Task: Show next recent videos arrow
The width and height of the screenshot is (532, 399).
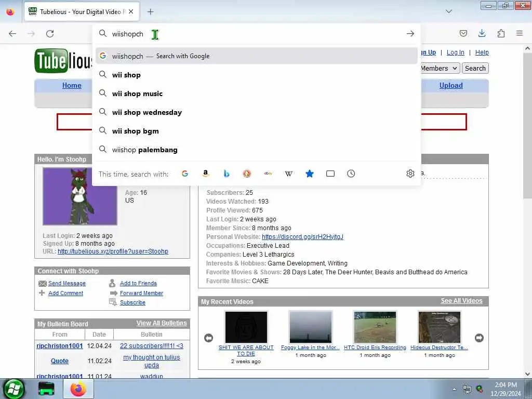Action: (x=479, y=338)
